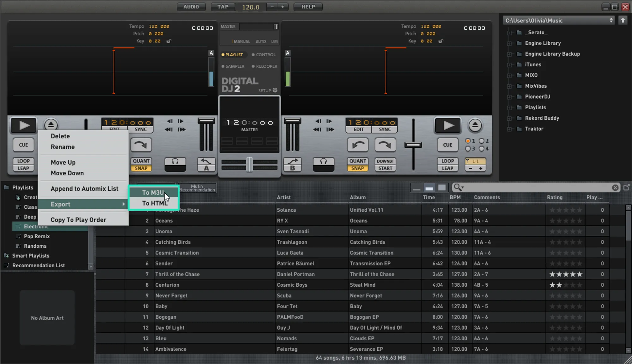Select Append to Automix List
Screen dimensions: 632x364
[x=84, y=189]
